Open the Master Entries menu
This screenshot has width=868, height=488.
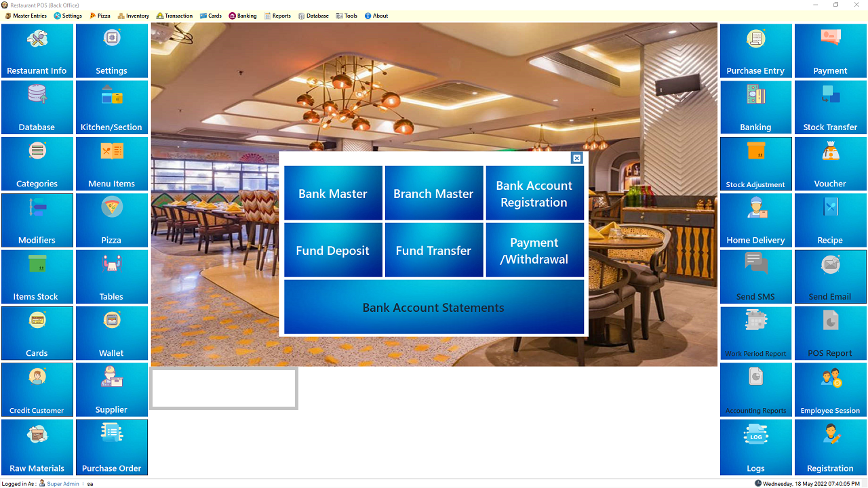26,16
